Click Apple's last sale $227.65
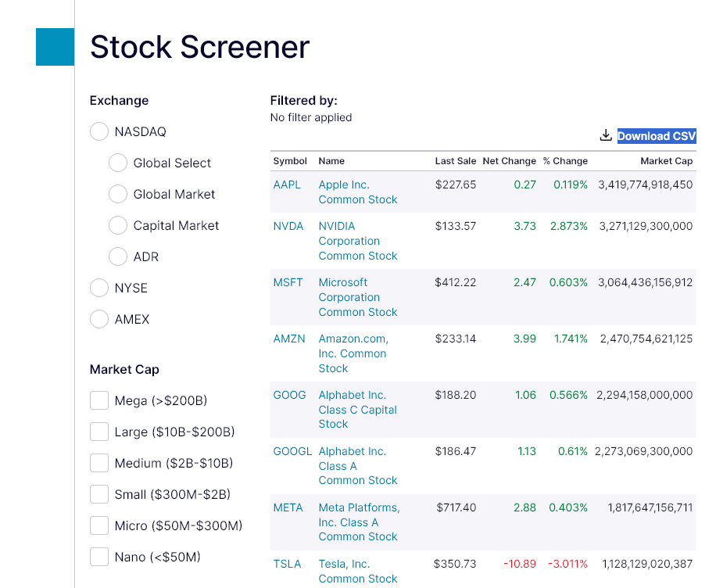This screenshot has width=716, height=588. click(455, 185)
